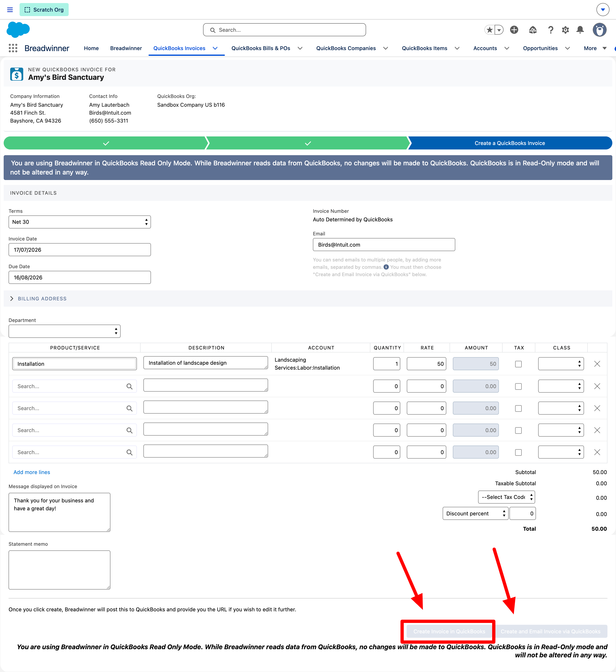
Task: Click the search icon in the fifth product row
Action: [129, 452]
